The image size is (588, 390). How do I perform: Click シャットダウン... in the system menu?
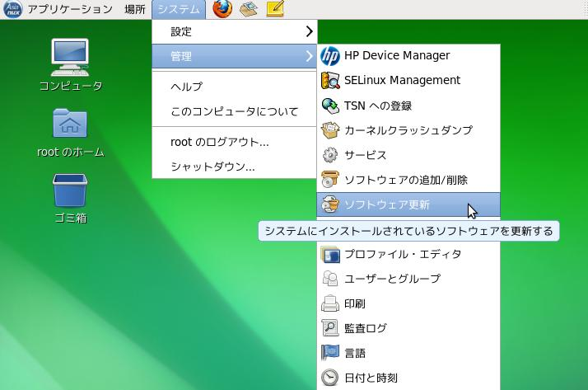[212, 167]
